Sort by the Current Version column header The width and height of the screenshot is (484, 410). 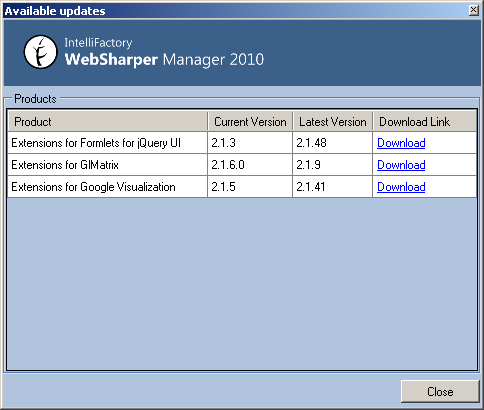coord(250,122)
